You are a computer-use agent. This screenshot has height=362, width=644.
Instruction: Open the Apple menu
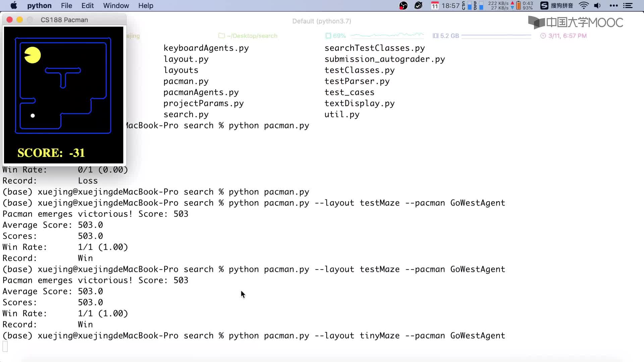(x=14, y=5)
